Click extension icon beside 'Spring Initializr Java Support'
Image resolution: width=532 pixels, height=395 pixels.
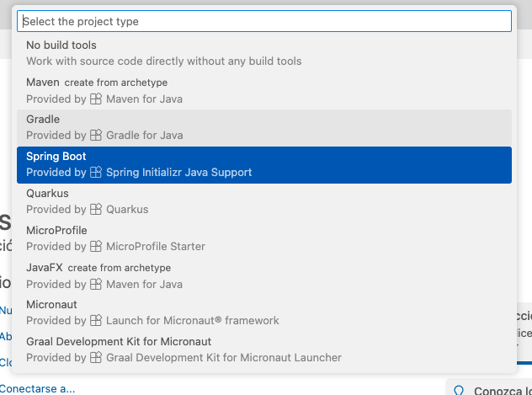tap(96, 172)
